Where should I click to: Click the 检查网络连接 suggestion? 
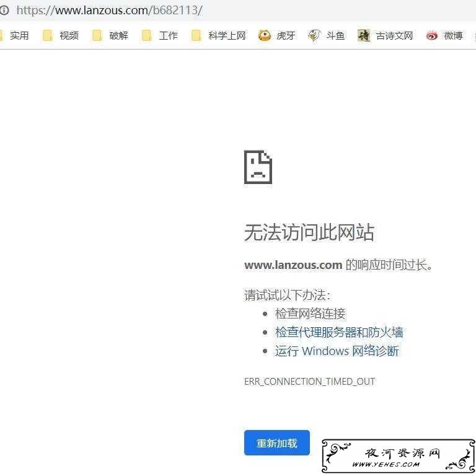tap(310, 314)
